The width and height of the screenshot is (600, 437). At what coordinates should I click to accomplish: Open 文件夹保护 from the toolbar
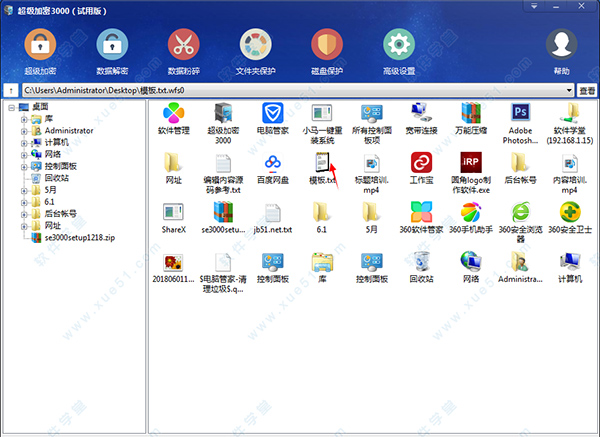(x=254, y=46)
